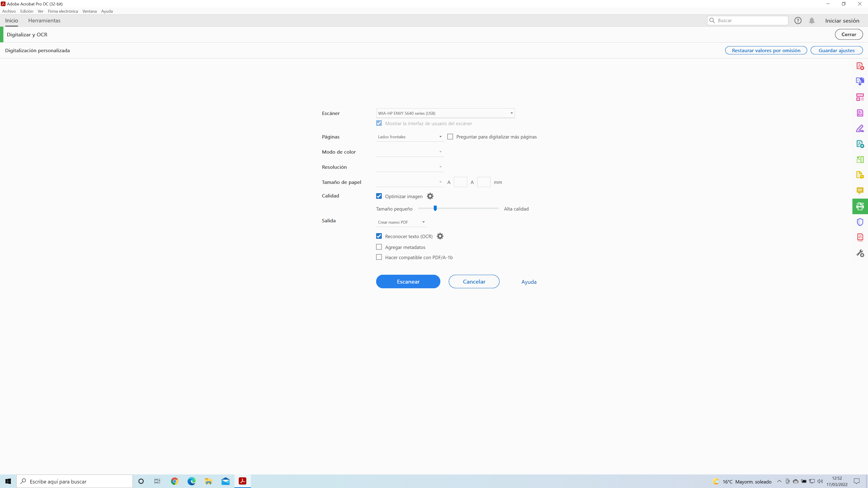Image resolution: width=868 pixels, height=488 pixels.
Task: Click the help question mark icon
Action: tap(798, 21)
